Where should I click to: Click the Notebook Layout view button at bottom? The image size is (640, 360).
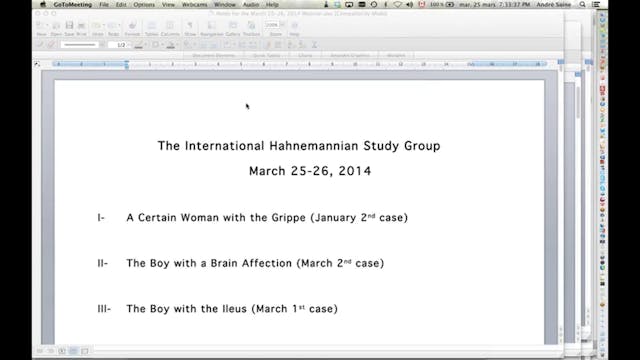[x=84, y=351]
